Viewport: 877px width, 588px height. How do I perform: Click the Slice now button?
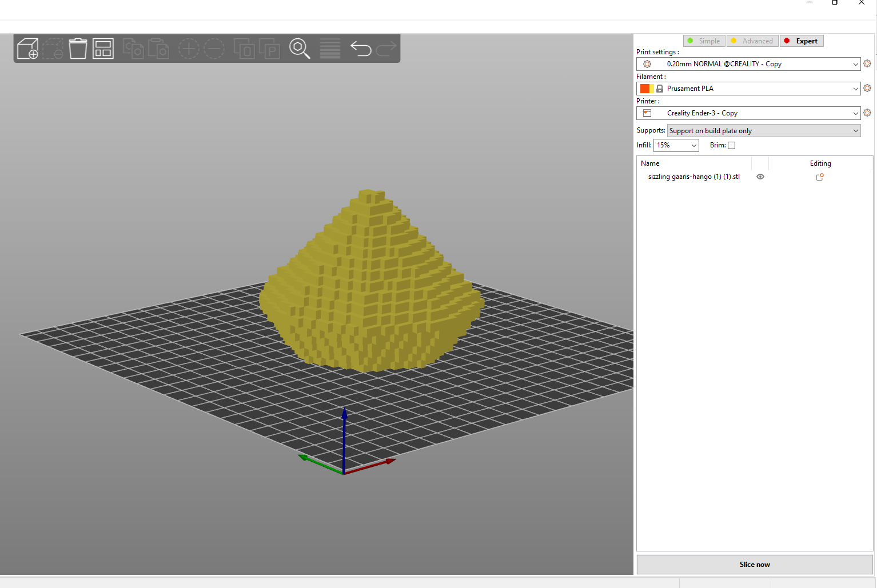click(755, 565)
